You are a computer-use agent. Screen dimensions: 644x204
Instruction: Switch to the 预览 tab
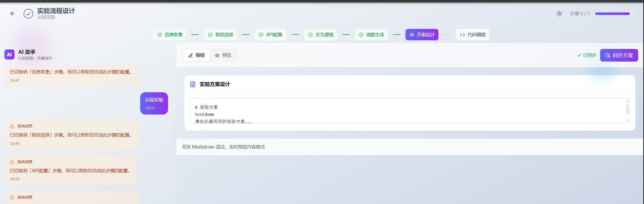click(x=223, y=55)
